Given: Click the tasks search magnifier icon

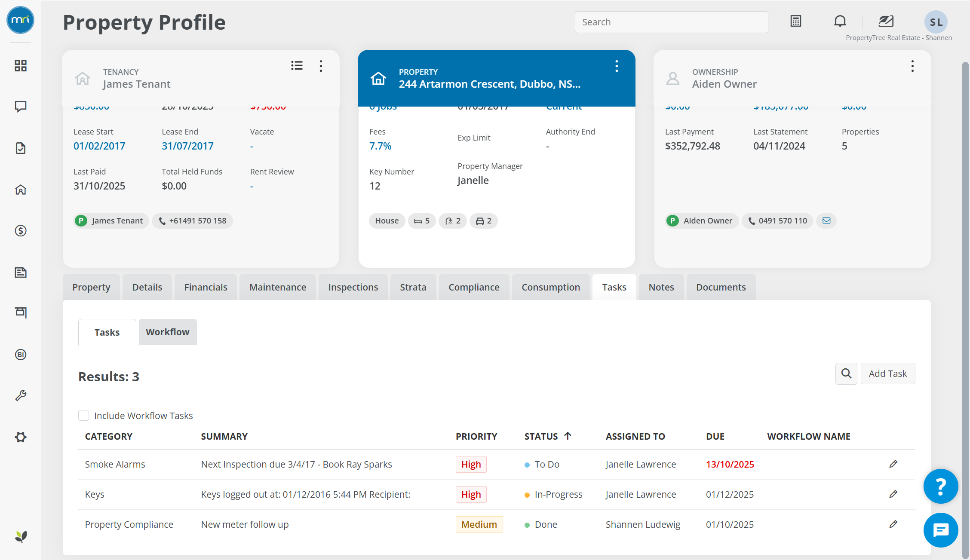Looking at the screenshot, I should 846,373.
